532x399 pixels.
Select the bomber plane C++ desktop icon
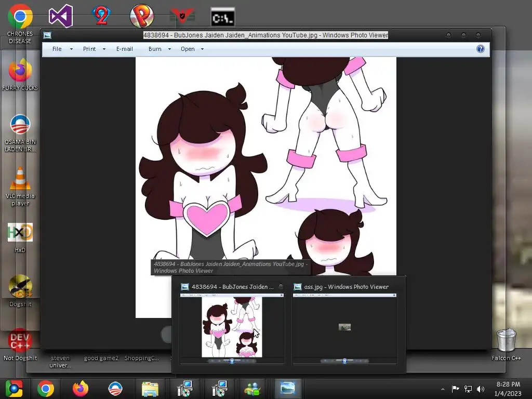pos(20,286)
